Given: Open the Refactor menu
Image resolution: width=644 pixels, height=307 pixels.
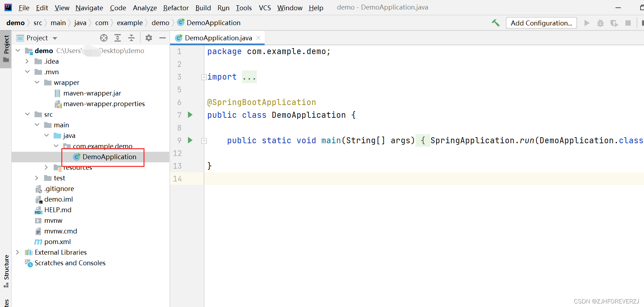Looking at the screenshot, I should point(176,8).
